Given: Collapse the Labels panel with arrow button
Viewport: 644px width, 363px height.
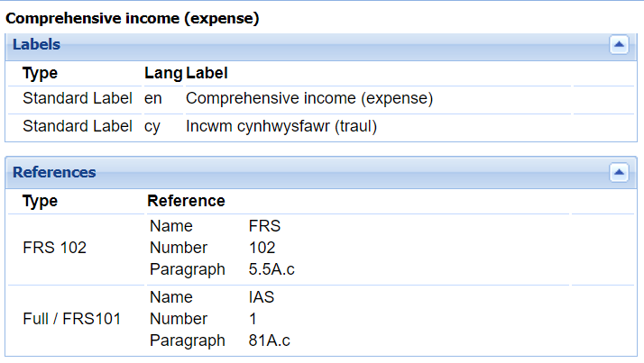Looking at the screenshot, I should coord(619,45).
